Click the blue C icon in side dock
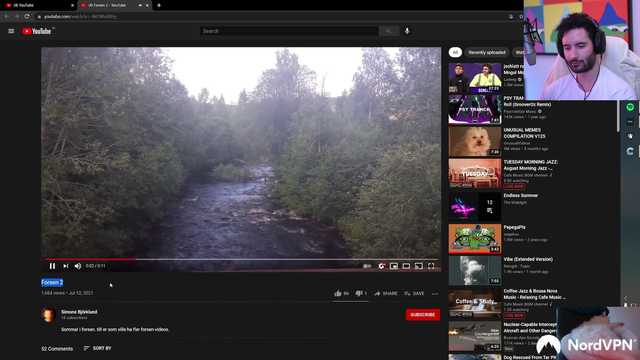The width and height of the screenshot is (640, 360). point(630,151)
